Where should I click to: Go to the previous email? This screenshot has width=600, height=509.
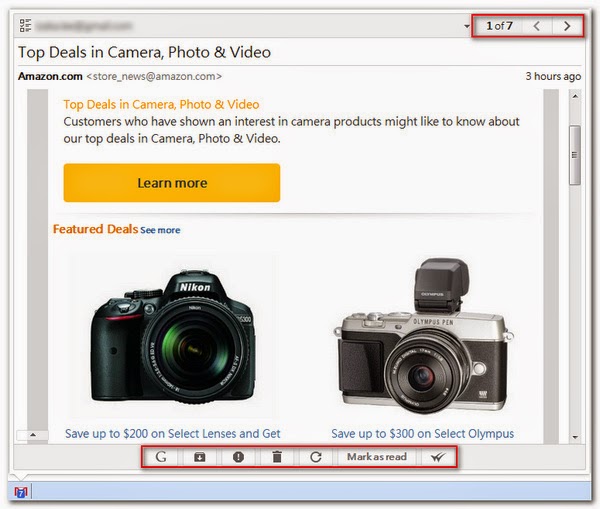click(x=536, y=26)
